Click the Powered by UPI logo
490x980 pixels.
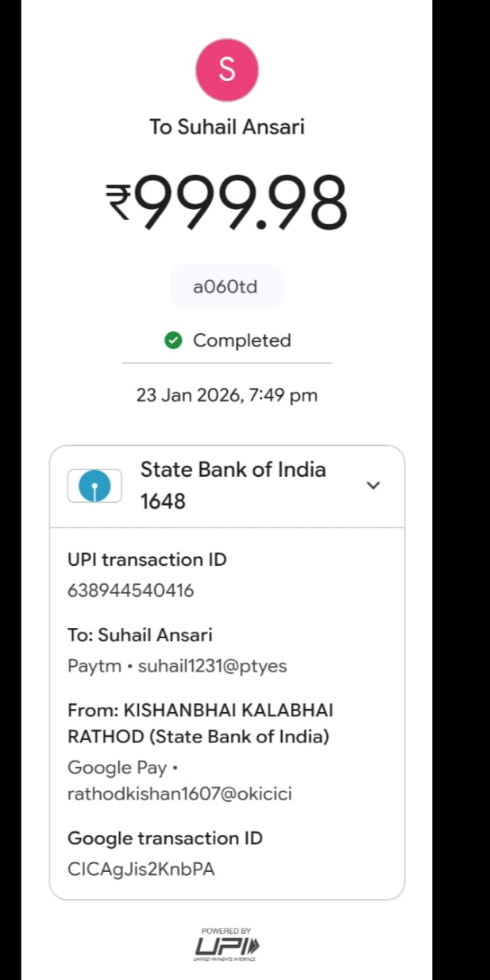point(227,946)
